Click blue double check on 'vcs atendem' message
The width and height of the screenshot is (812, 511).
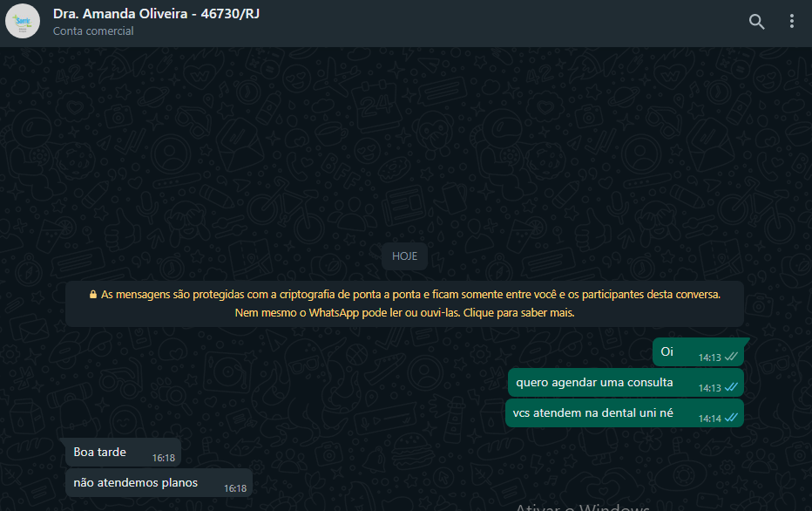pos(731,418)
